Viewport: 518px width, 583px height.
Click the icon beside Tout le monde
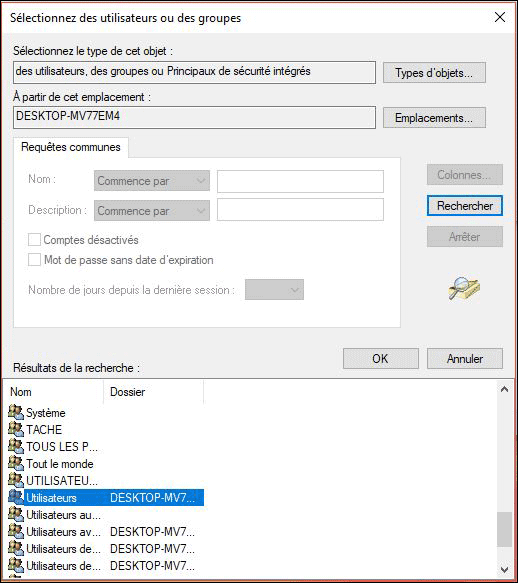click(x=16, y=463)
